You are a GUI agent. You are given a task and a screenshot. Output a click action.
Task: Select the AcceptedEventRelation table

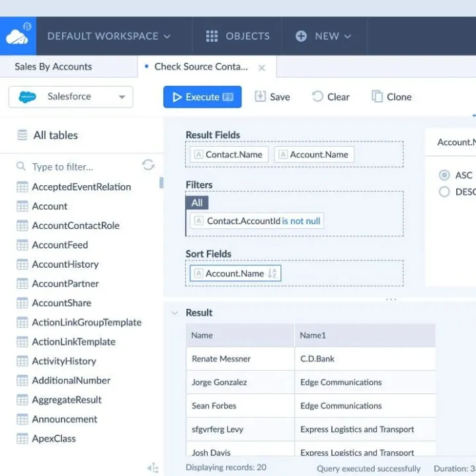tap(81, 187)
